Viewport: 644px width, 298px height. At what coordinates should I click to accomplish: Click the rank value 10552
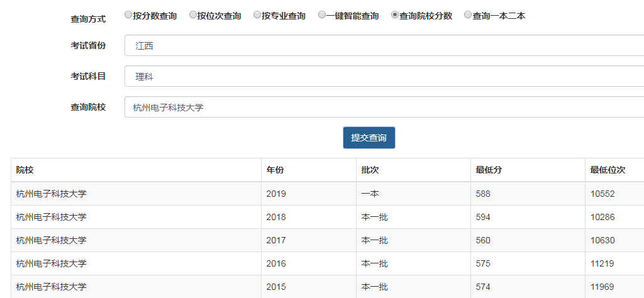point(602,194)
